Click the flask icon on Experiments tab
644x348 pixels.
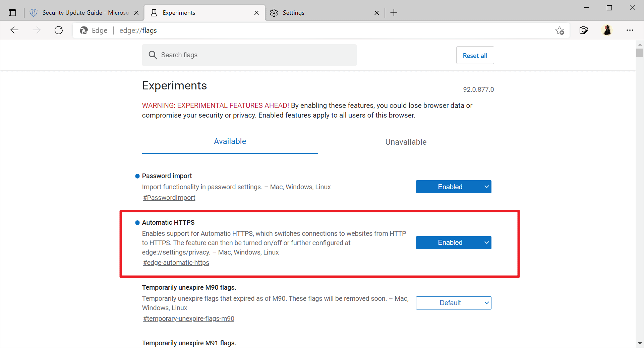coord(154,13)
